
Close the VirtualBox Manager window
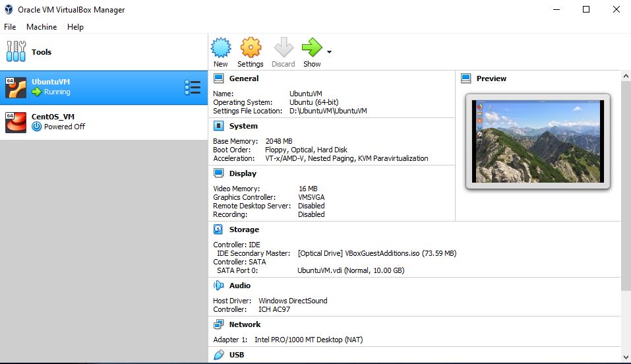616,9
